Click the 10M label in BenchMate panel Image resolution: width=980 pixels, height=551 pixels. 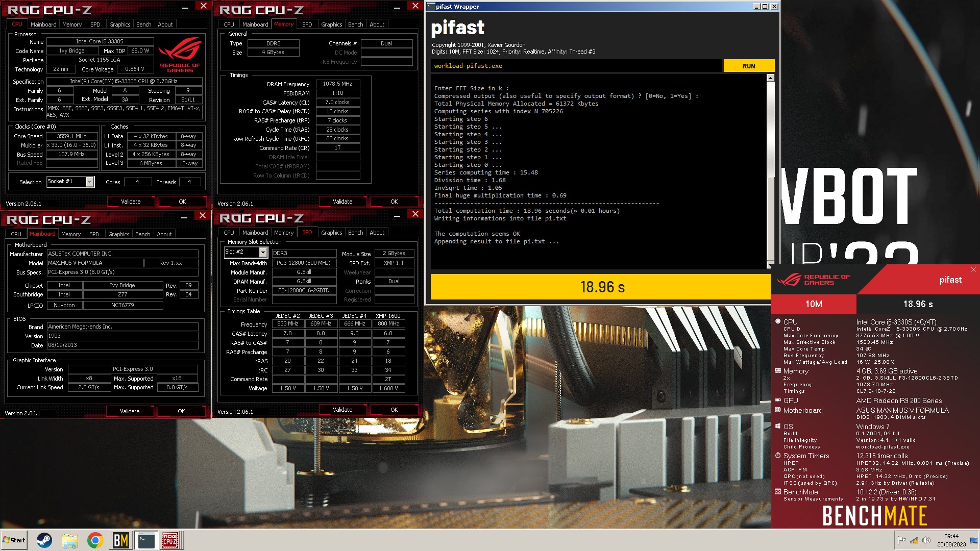pyautogui.click(x=814, y=304)
